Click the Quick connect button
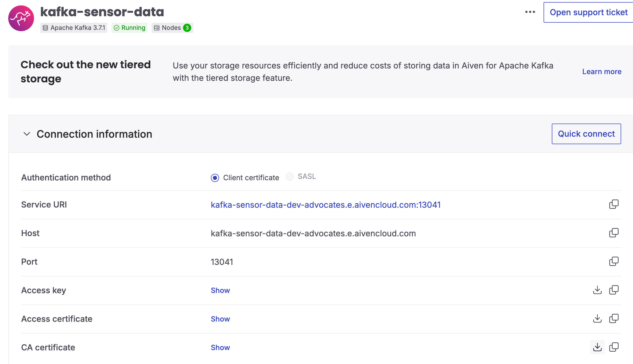 click(586, 134)
